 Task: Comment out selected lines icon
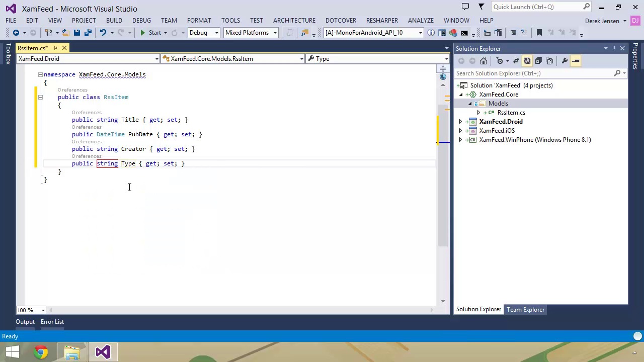[513, 33]
